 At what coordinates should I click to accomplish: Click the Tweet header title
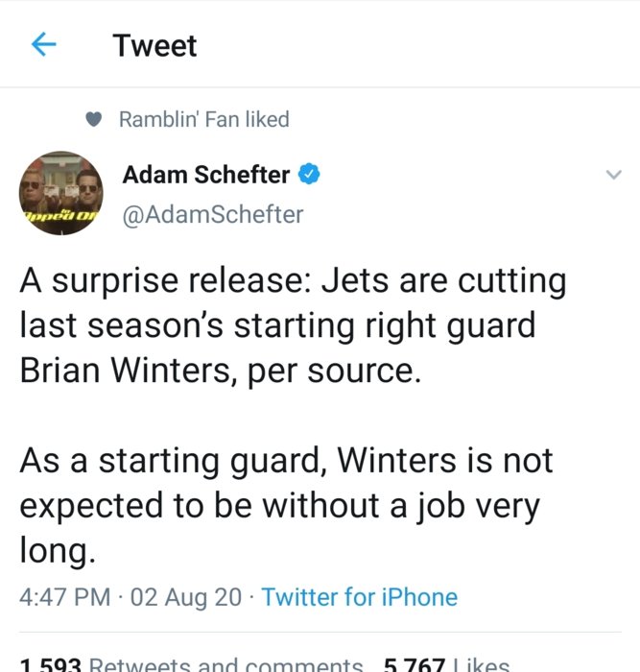point(154,45)
